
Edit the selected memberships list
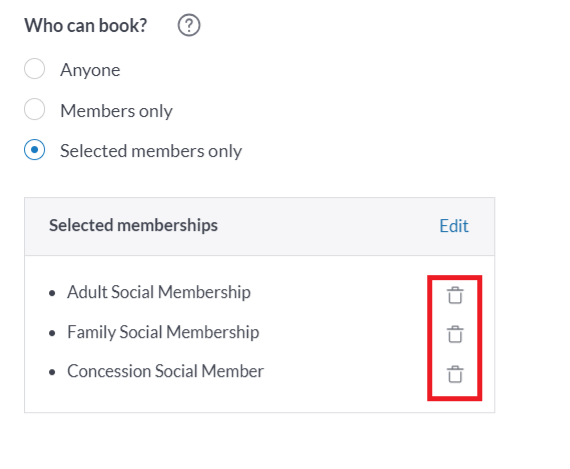coord(454,226)
